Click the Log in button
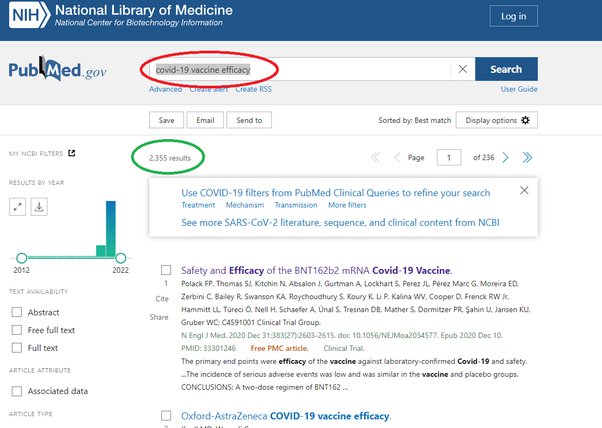The height and width of the screenshot is (428, 602). [513, 16]
